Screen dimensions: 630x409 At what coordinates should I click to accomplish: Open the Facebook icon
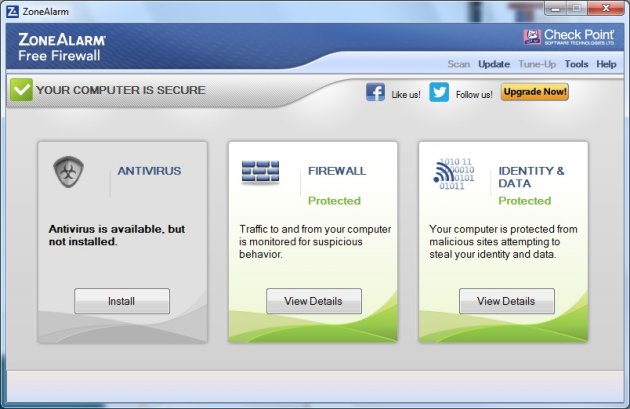(375, 92)
